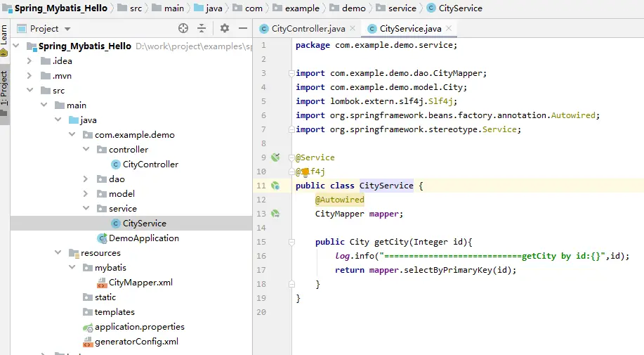Open the Learn tool window tab
The height and width of the screenshot is (355, 644).
click(x=4, y=40)
